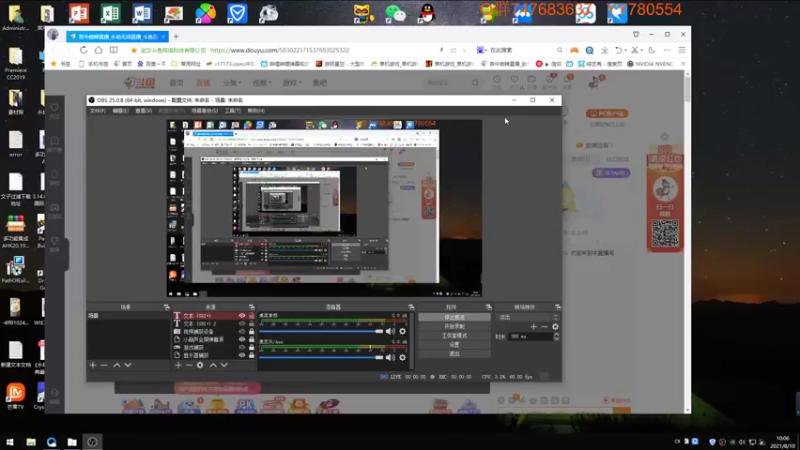Open source properties gear in Sources panel
This screenshot has width=800, height=450.
click(x=200, y=365)
